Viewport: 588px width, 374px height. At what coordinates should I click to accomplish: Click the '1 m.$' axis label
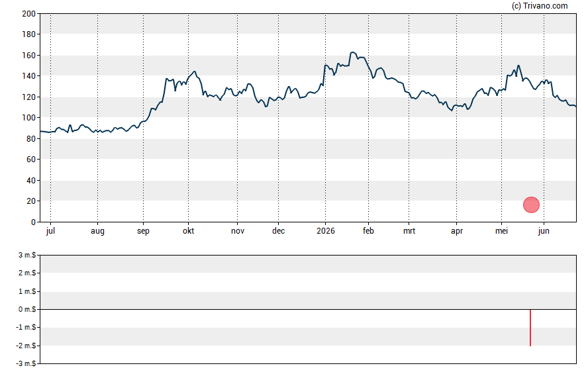(x=27, y=291)
